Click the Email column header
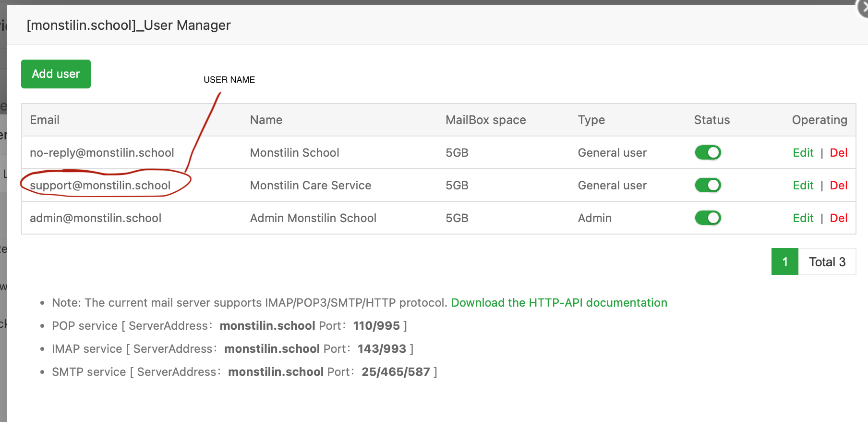Viewport: 868px width, 422px height. point(45,120)
